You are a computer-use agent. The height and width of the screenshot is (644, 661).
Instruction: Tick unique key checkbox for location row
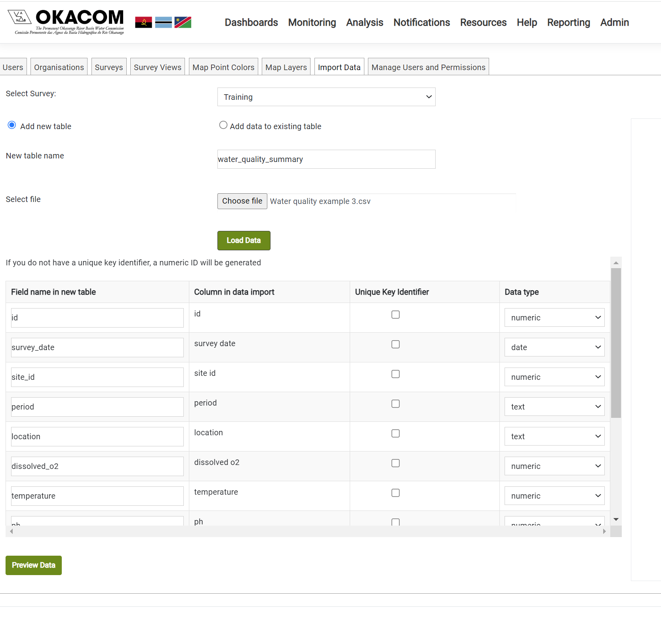tap(395, 433)
